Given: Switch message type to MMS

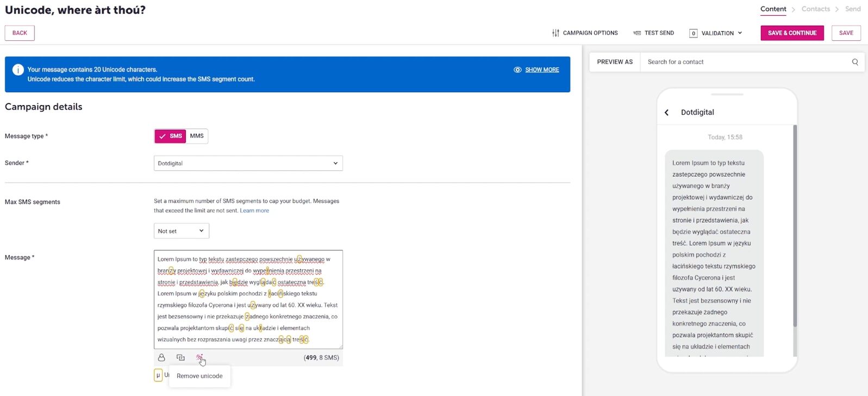Looking at the screenshot, I should coord(197,136).
